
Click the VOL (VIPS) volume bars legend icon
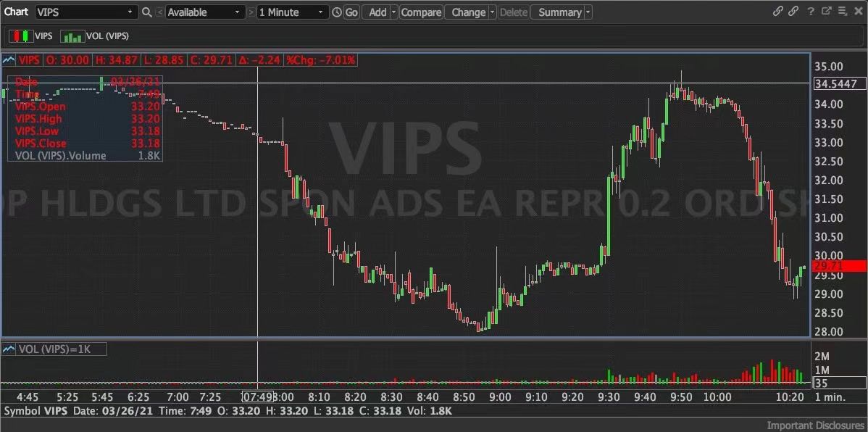pyautogui.click(x=72, y=36)
